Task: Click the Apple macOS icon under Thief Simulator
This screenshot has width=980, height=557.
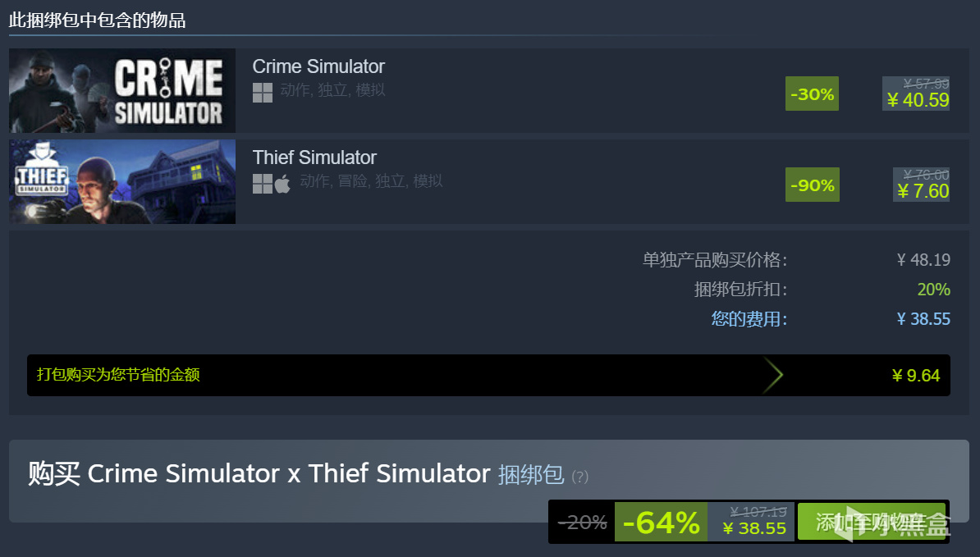Action: pos(282,184)
